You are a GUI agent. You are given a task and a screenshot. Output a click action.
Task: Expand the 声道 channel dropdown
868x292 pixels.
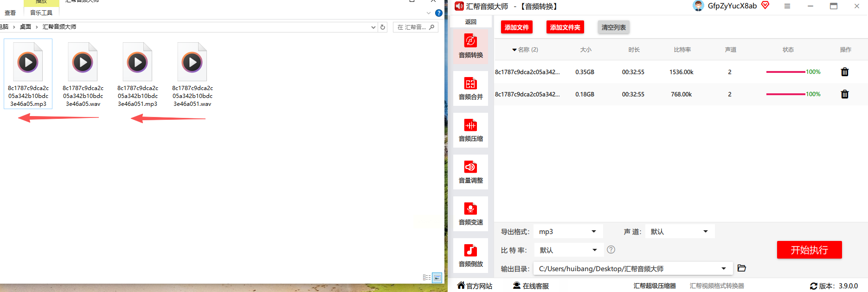pyautogui.click(x=680, y=232)
